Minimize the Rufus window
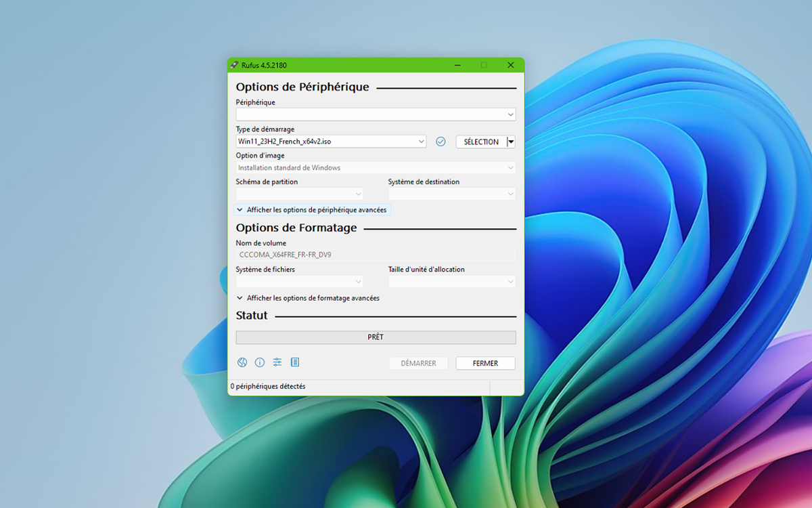 [x=458, y=65]
